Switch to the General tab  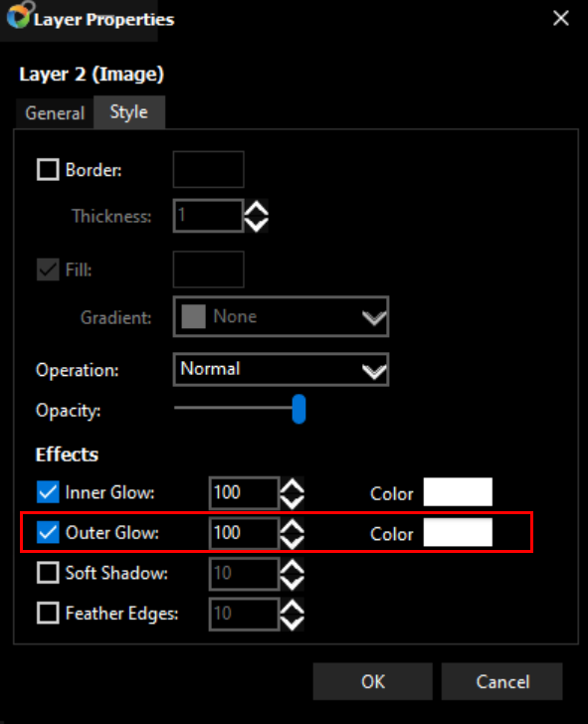point(55,113)
